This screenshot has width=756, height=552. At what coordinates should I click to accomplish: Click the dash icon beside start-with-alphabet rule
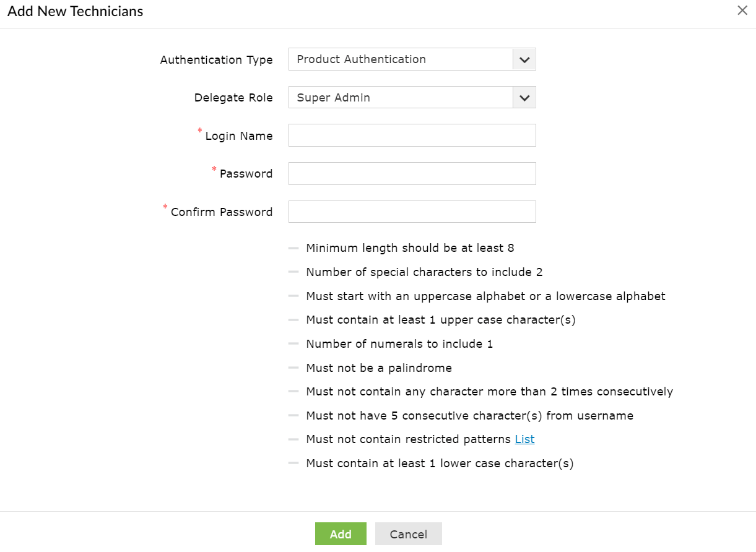click(293, 296)
